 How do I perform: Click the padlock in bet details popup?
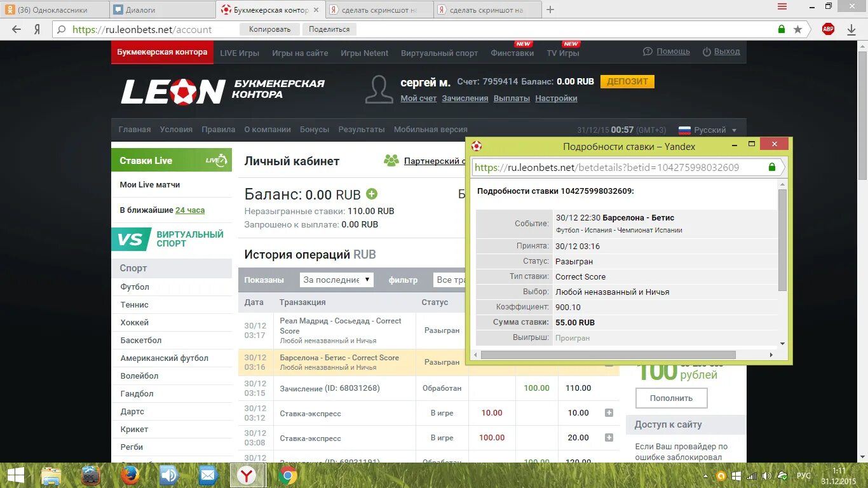click(x=772, y=167)
